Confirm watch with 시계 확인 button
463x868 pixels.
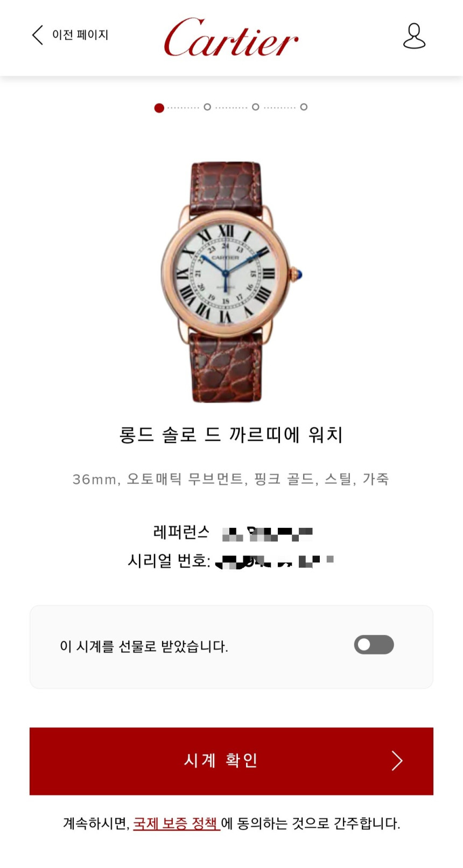coord(231,761)
